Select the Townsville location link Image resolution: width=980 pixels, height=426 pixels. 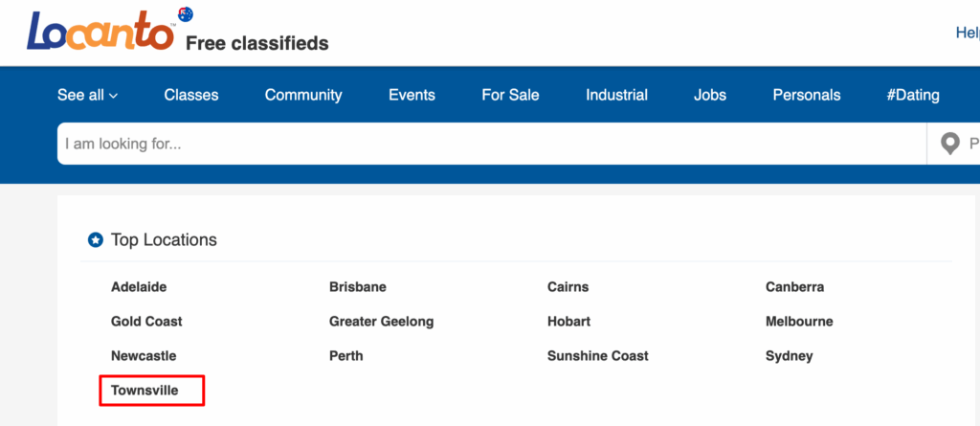[x=145, y=391]
